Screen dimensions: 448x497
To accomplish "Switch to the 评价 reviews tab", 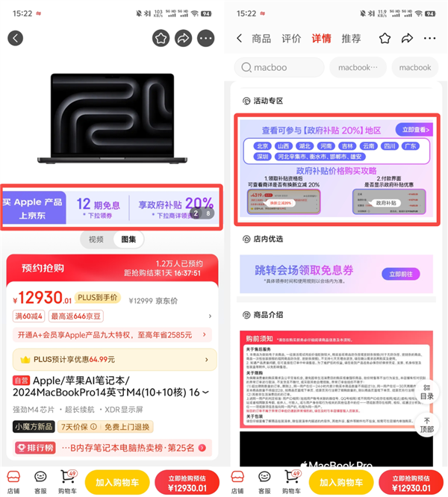I will click(291, 39).
